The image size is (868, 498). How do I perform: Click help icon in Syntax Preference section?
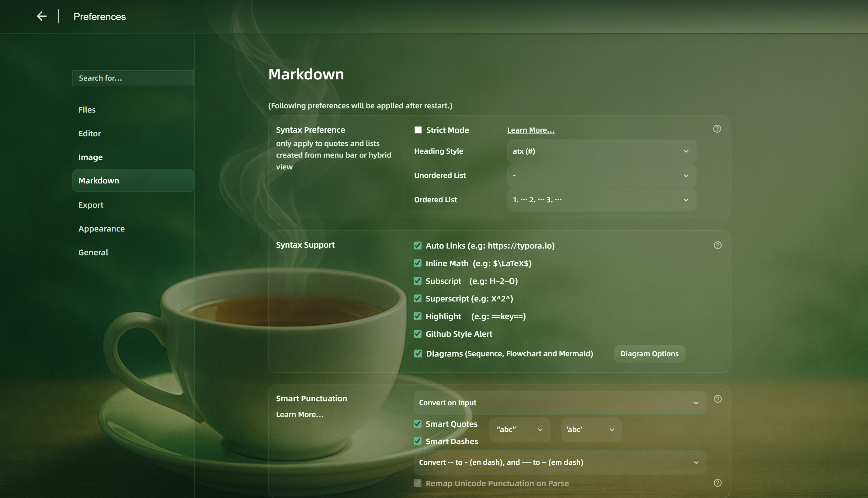click(717, 129)
